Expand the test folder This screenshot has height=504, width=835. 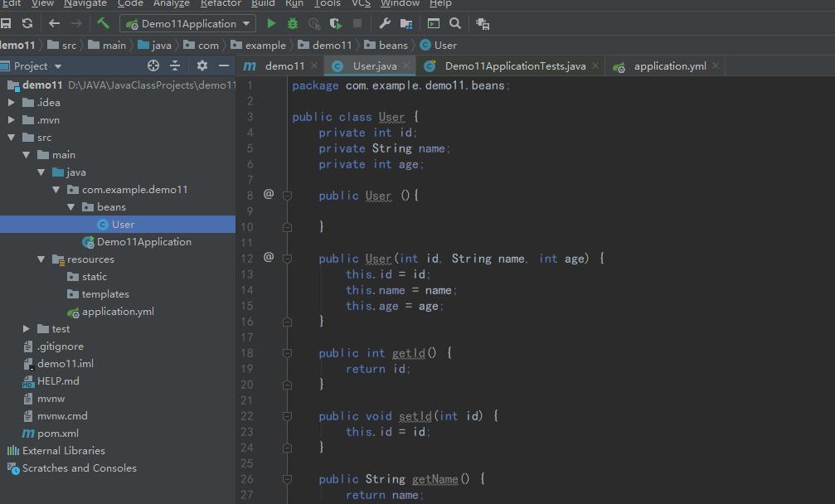(27, 329)
